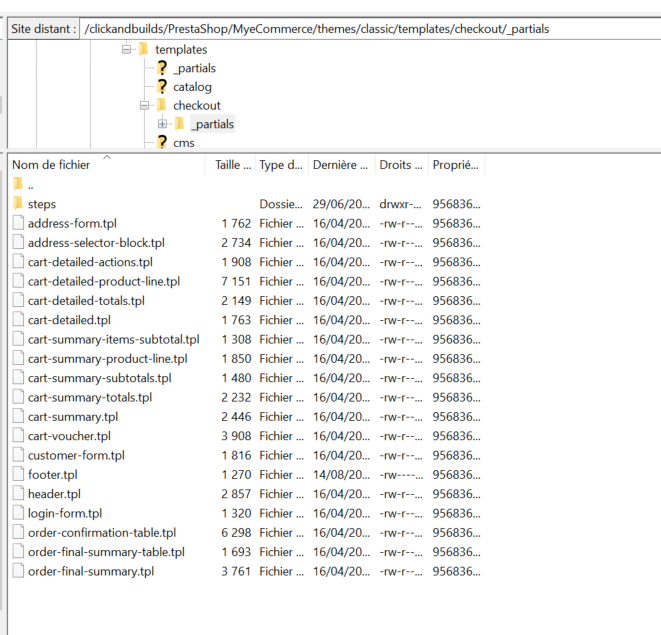
Task: Select address-form.tpl file
Action: coord(72,223)
